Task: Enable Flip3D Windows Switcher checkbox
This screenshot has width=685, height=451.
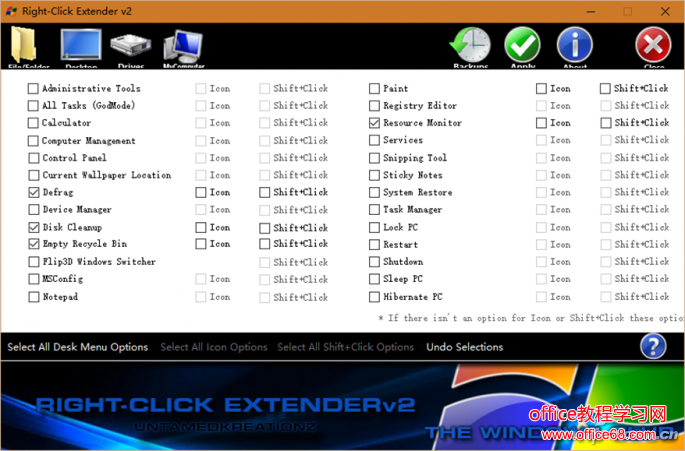Action: pyautogui.click(x=34, y=262)
